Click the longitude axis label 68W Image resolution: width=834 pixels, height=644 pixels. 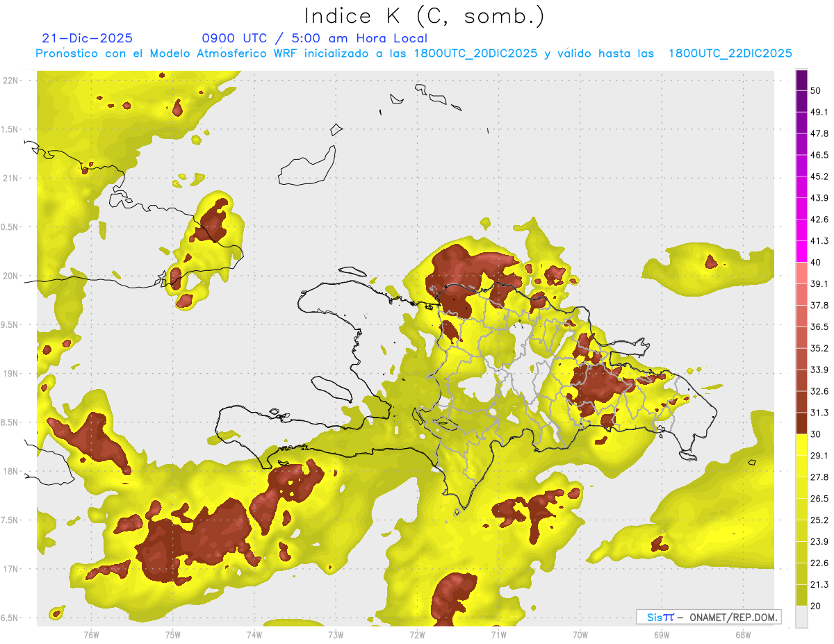[x=742, y=634]
